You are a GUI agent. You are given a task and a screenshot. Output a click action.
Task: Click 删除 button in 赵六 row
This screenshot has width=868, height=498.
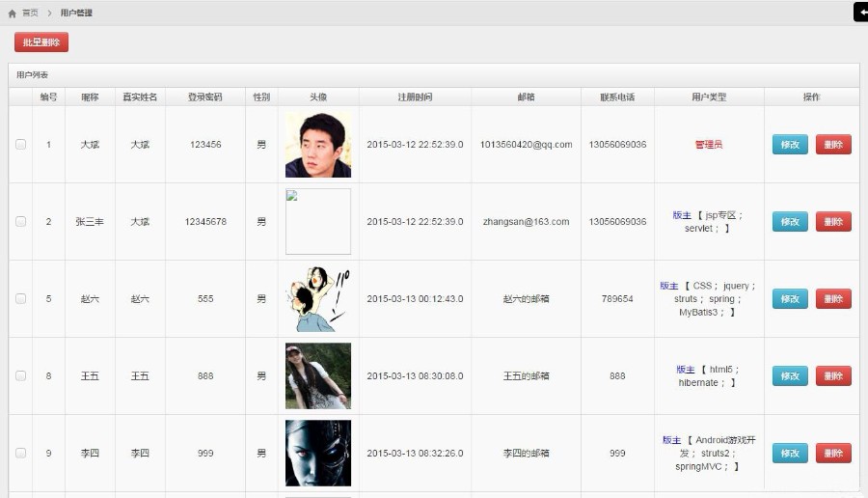[833, 298]
